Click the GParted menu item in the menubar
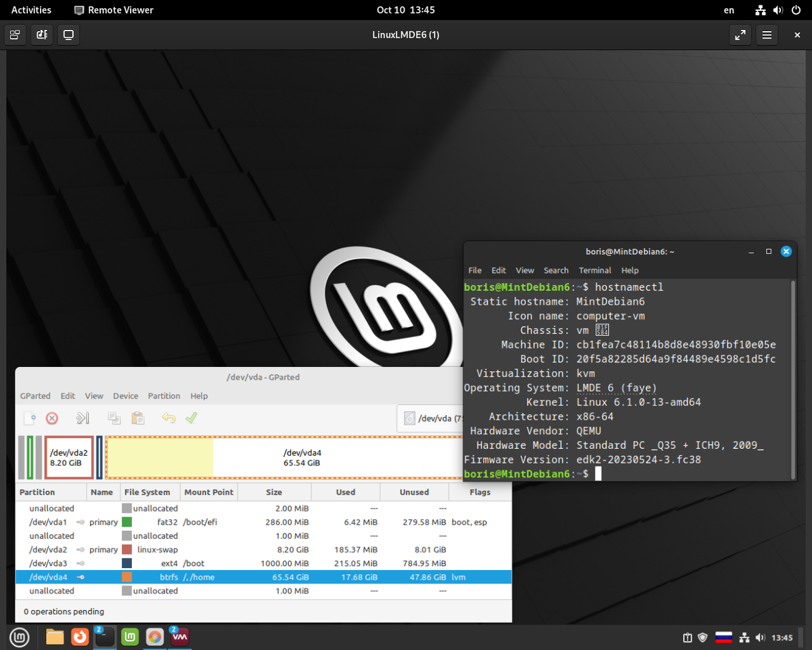The image size is (812, 650). coord(35,396)
